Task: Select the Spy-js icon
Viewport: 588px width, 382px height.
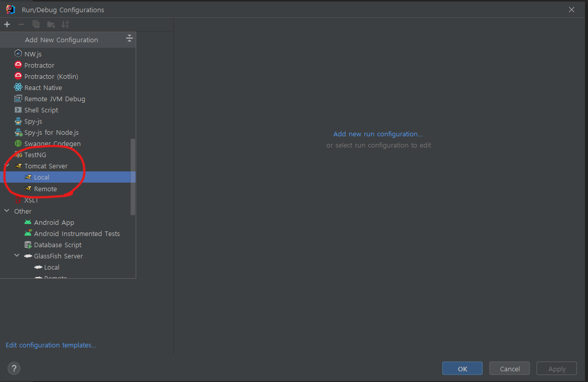Action: click(x=18, y=121)
